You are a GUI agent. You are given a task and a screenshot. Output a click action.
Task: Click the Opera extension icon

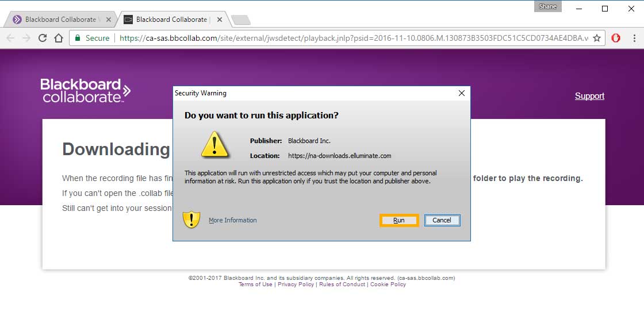coord(616,38)
